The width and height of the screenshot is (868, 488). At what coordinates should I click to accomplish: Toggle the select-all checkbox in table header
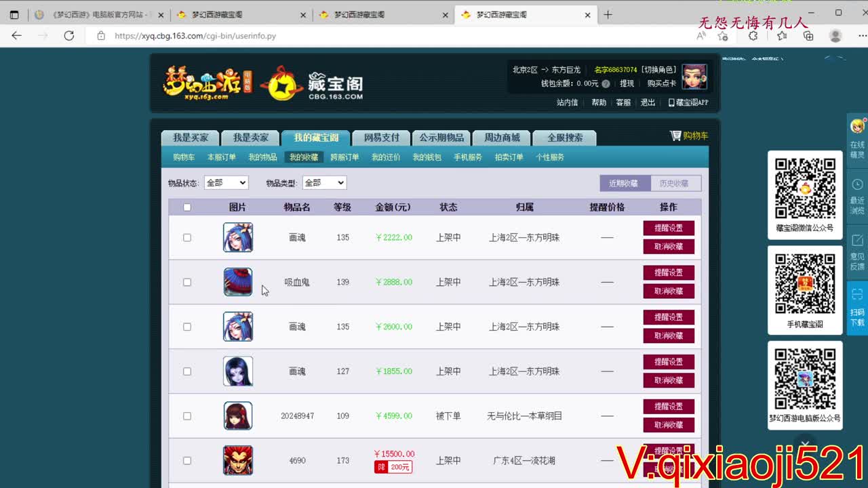tap(188, 207)
